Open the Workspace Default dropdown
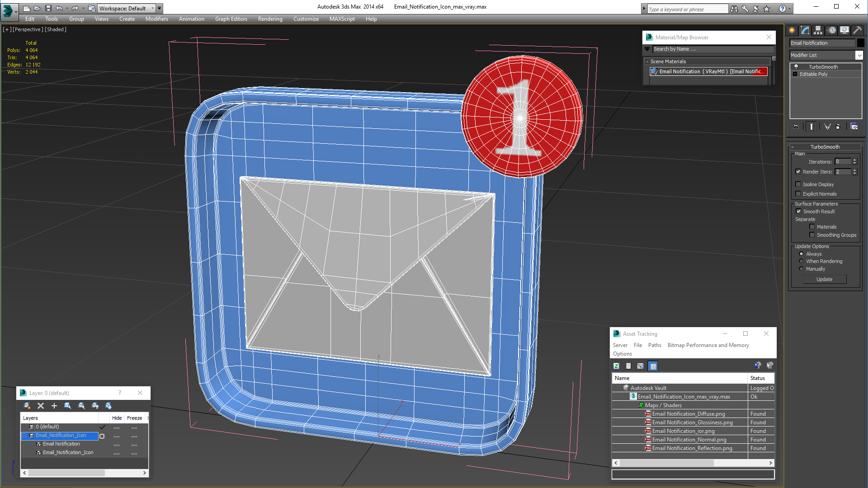 pyautogui.click(x=153, y=8)
